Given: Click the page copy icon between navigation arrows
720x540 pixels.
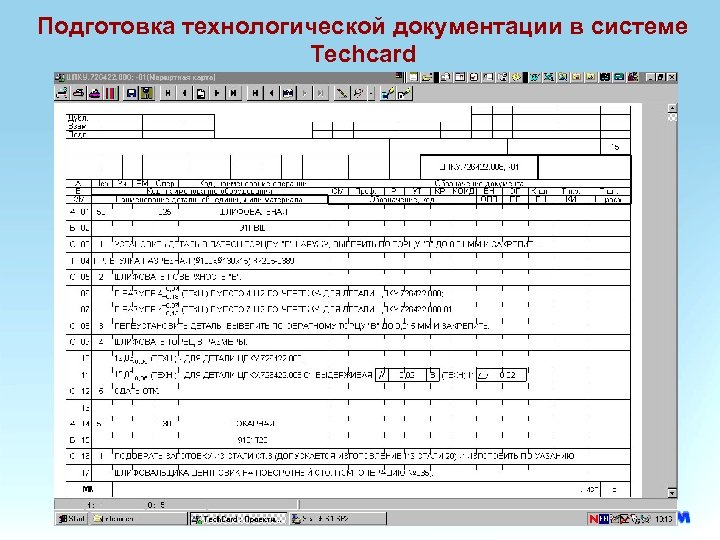Looking at the screenshot, I should [201, 93].
